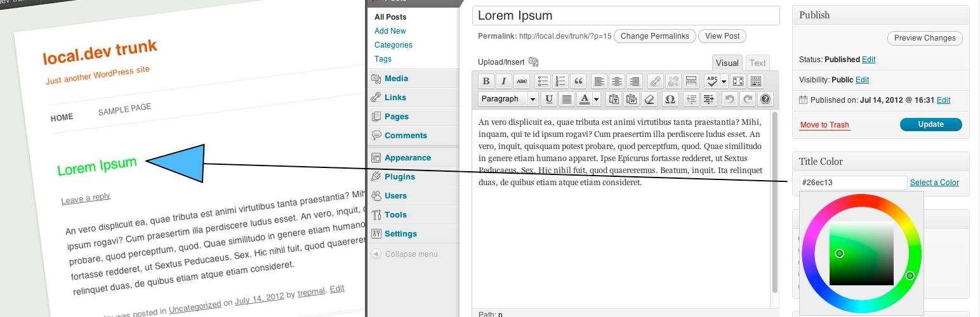
Task: Click the saturation marker in the color square
Action: (839, 254)
